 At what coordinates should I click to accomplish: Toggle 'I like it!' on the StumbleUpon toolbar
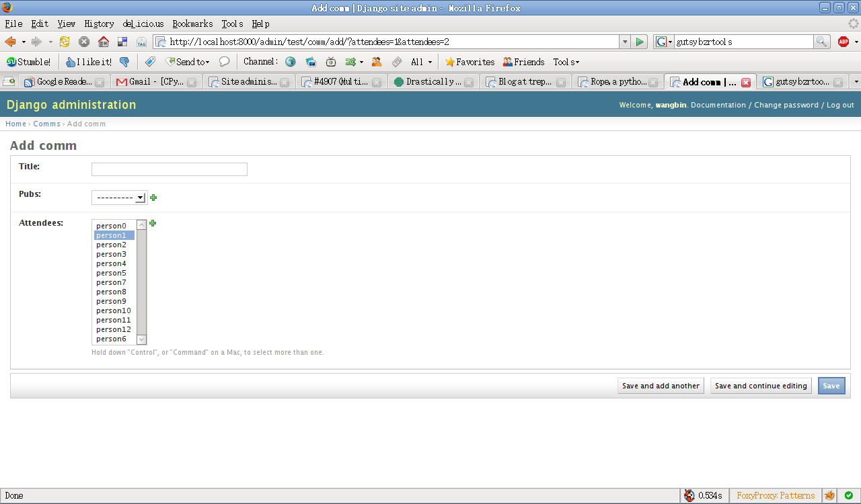coord(94,62)
